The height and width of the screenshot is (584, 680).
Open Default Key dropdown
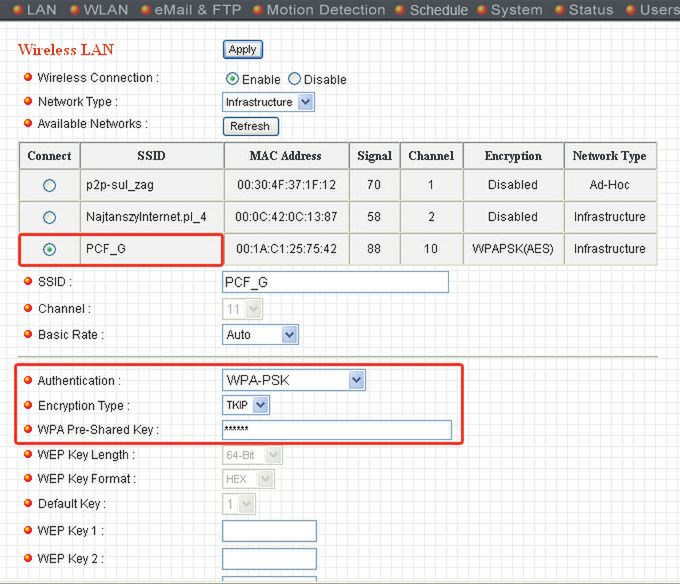(x=239, y=504)
